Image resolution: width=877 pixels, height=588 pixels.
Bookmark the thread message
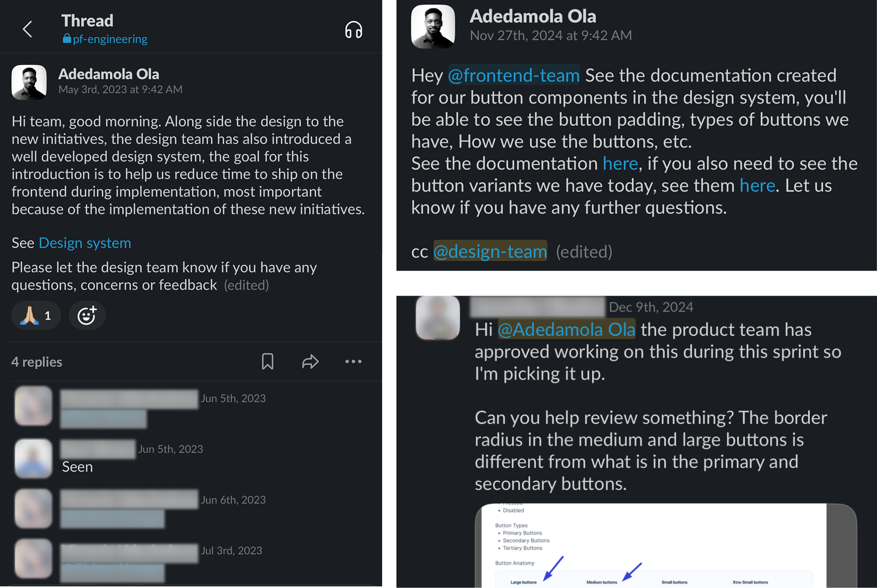coord(267,362)
